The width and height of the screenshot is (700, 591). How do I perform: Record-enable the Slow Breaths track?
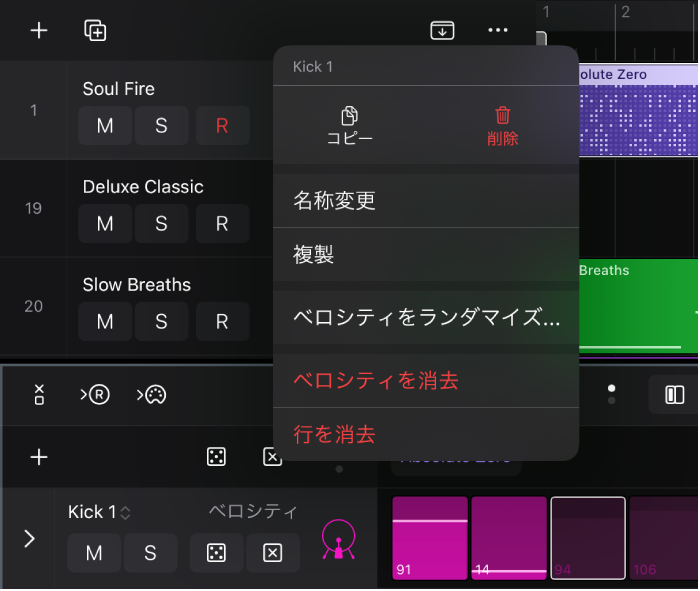[x=222, y=321]
